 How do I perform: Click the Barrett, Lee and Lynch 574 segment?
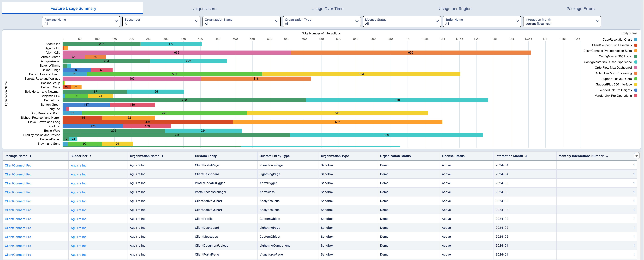(x=361, y=74)
